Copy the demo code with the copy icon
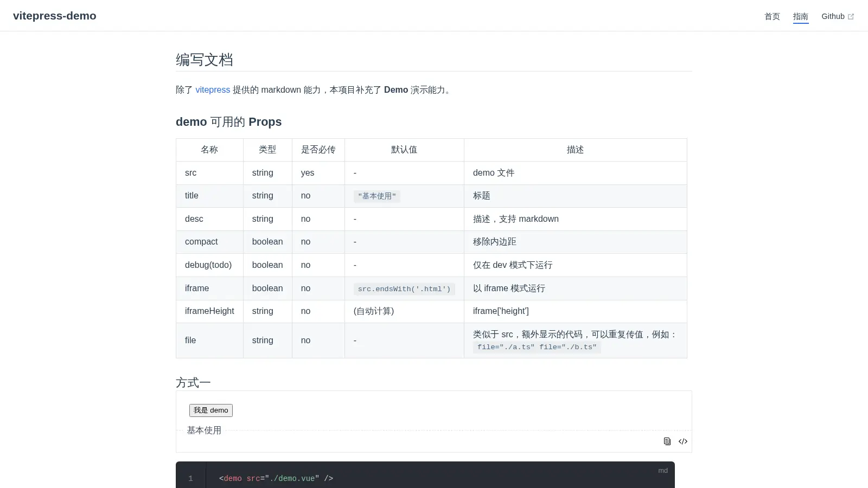Screen dimensions: 868x488 667,441
